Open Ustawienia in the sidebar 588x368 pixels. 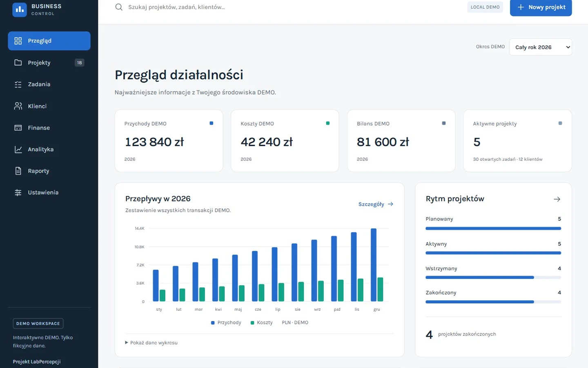pyautogui.click(x=49, y=193)
